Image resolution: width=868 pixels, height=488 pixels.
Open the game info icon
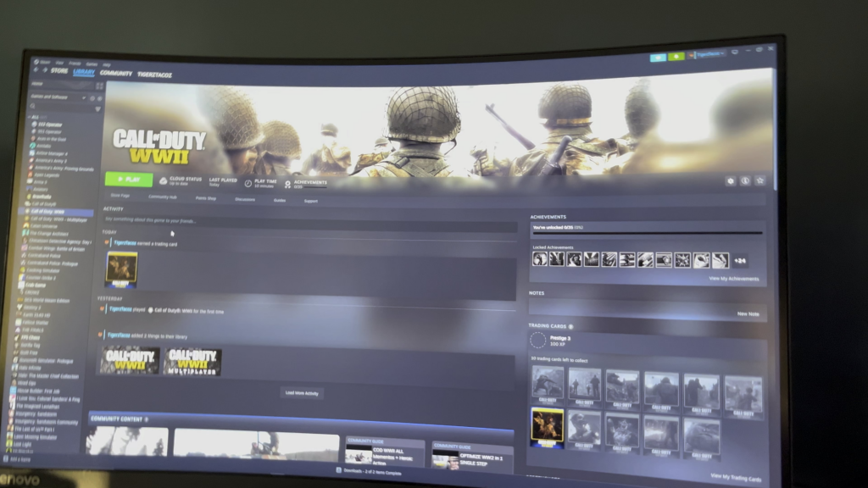pos(745,181)
